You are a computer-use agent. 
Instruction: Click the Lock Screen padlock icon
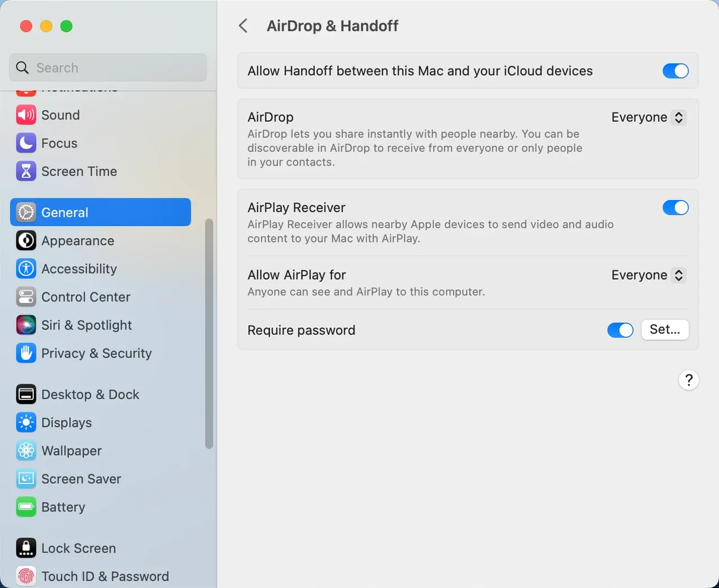[26, 548]
